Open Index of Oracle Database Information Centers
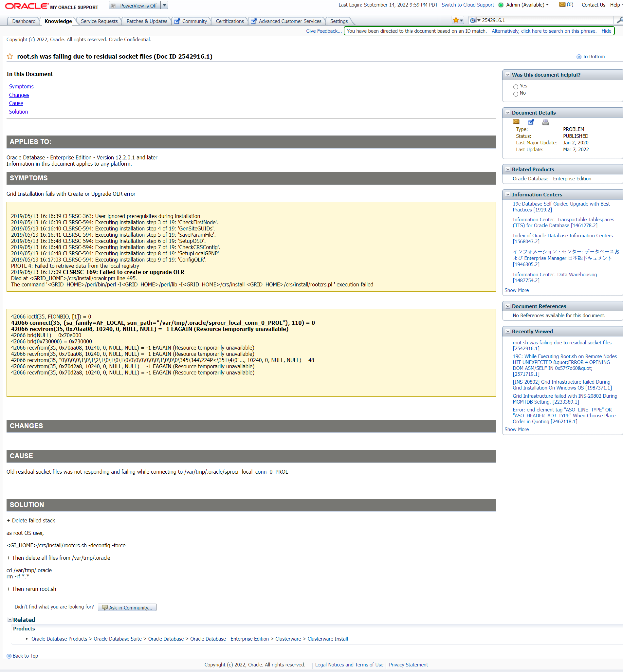The image size is (623, 672). [562, 238]
